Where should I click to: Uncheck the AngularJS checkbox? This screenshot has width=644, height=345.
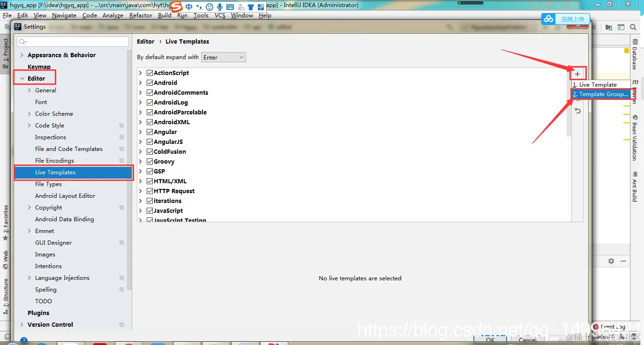[150, 142]
